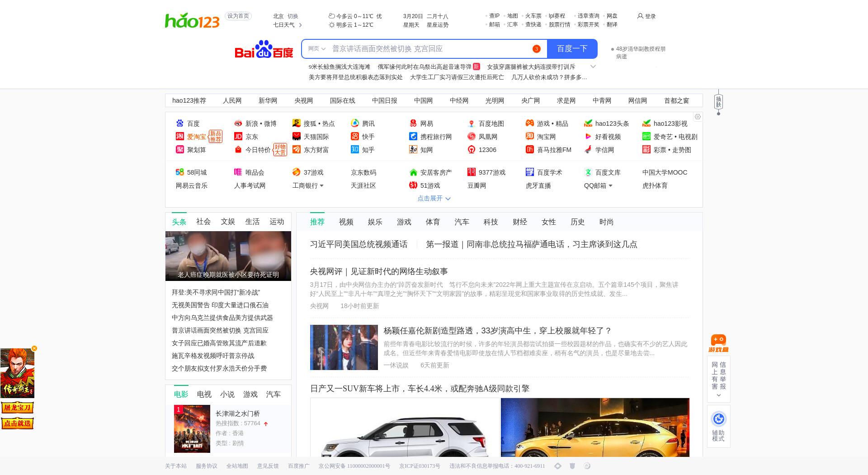Open the Tencent icon link

click(x=355, y=123)
